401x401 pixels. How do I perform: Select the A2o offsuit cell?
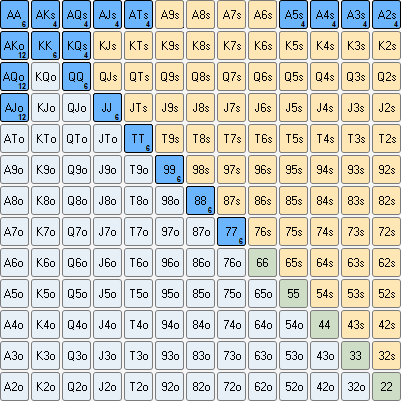14,387
